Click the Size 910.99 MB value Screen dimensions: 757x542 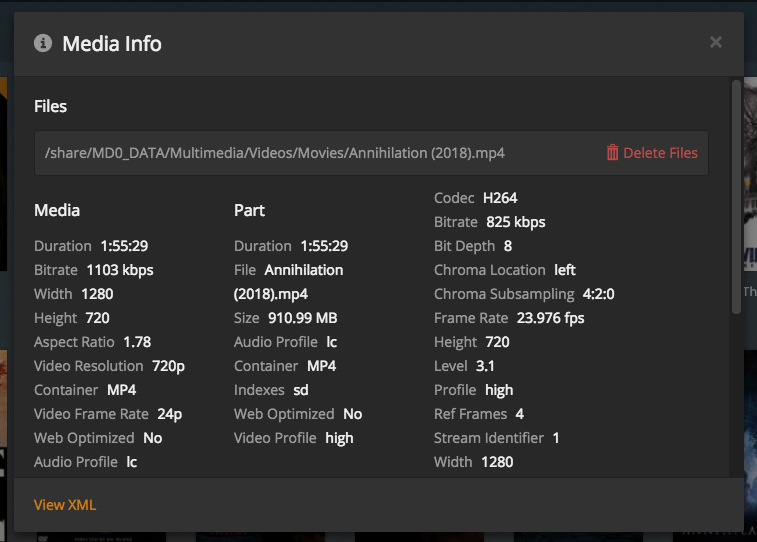[301, 318]
